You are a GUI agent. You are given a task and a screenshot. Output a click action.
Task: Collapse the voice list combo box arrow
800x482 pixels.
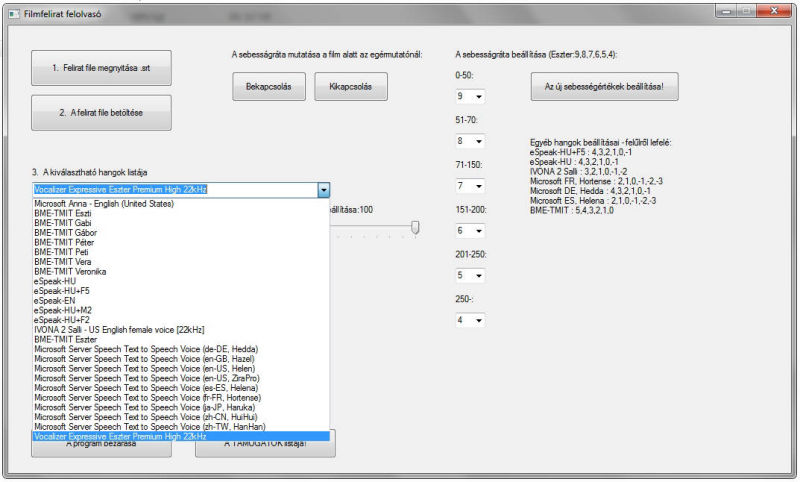tap(323, 190)
